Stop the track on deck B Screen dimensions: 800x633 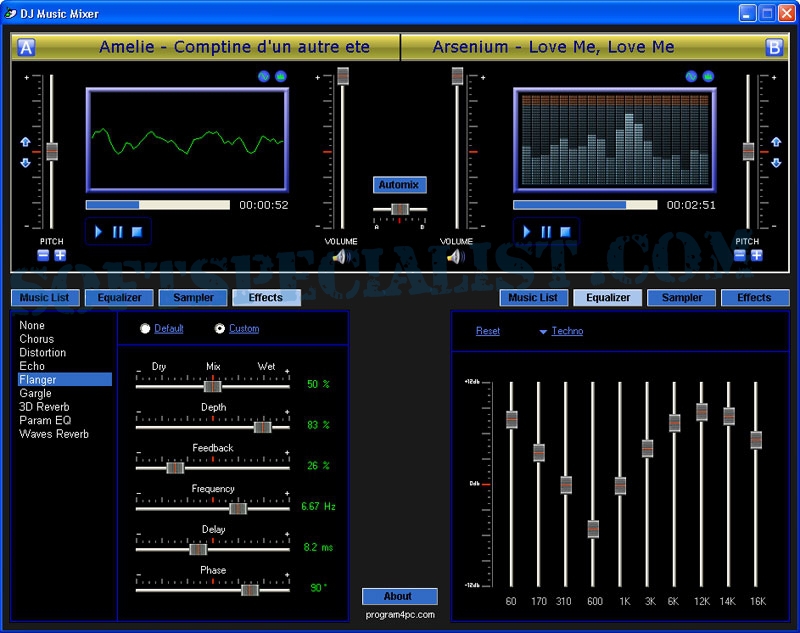pyautogui.click(x=565, y=232)
